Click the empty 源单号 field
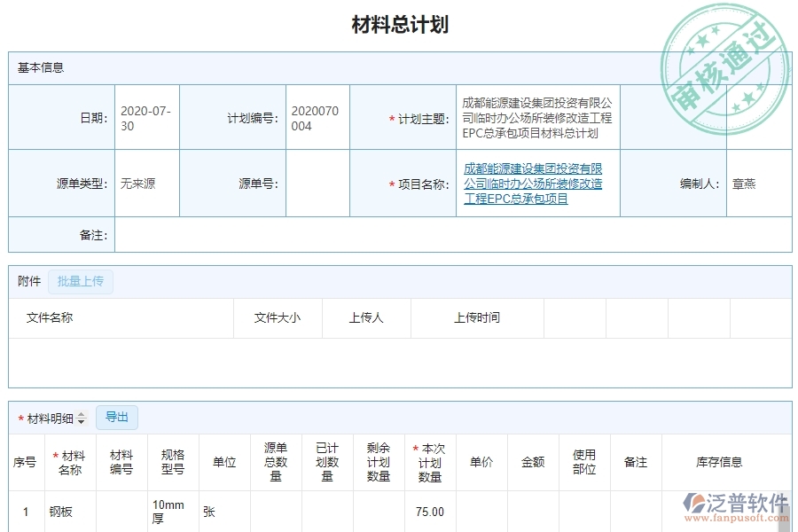The height and width of the screenshot is (532, 798). 317,184
